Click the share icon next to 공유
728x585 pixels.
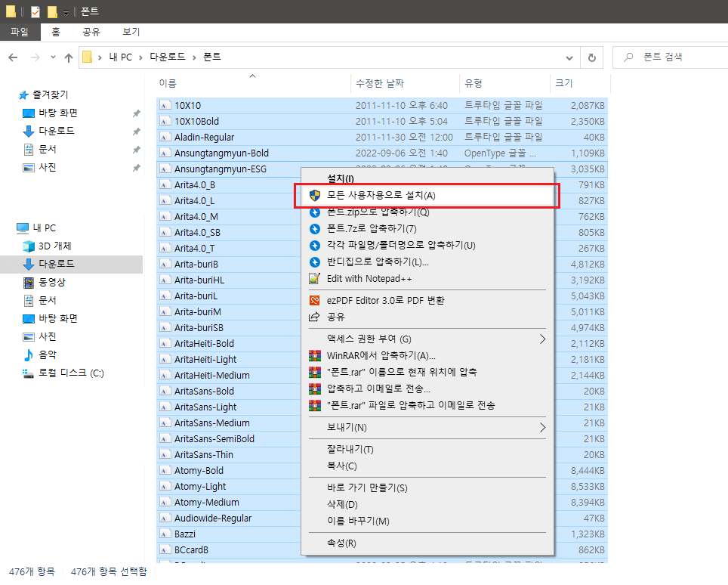pos(314,317)
